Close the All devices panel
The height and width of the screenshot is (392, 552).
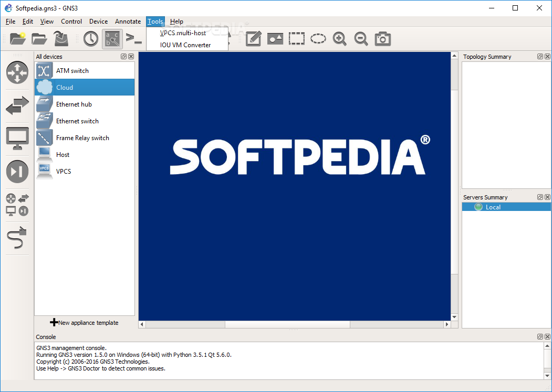(x=131, y=56)
